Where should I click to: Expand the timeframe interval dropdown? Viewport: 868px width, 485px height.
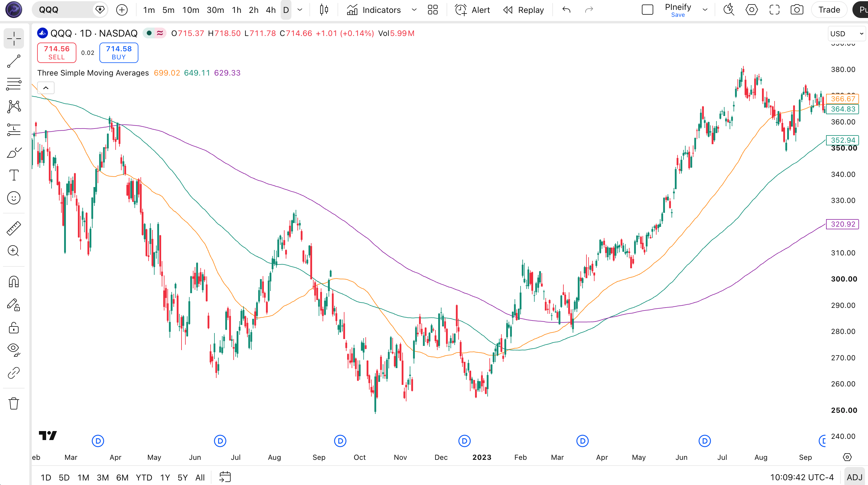coord(300,10)
